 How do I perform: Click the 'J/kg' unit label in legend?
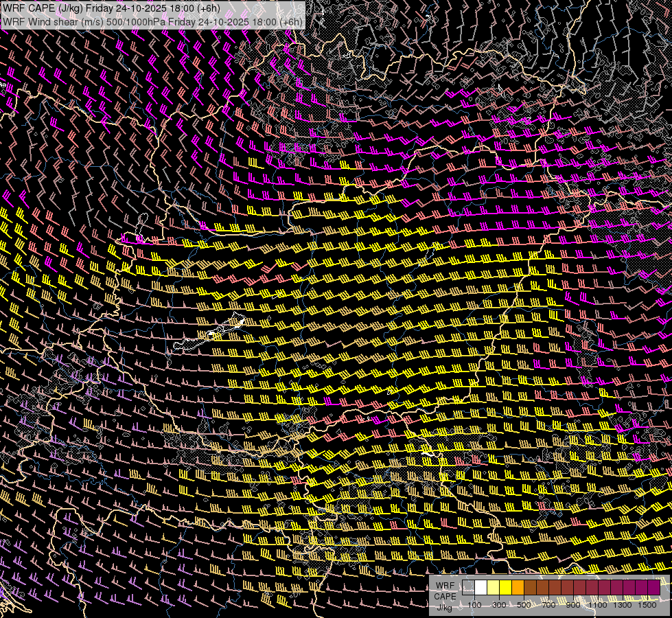(444, 607)
